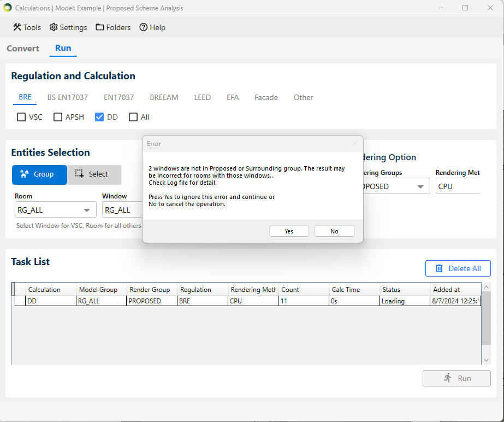
Task: Check the All calculations checkbox
Action: (x=133, y=117)
